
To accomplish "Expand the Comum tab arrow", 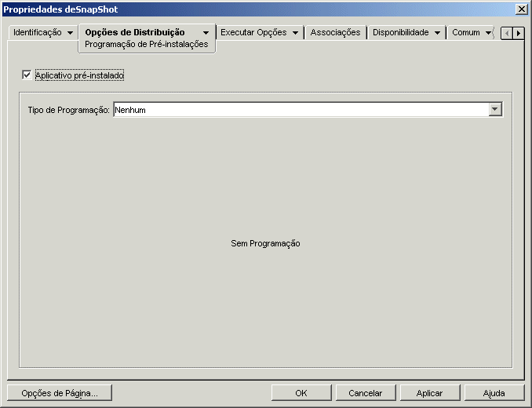I will tap(488, 33).
